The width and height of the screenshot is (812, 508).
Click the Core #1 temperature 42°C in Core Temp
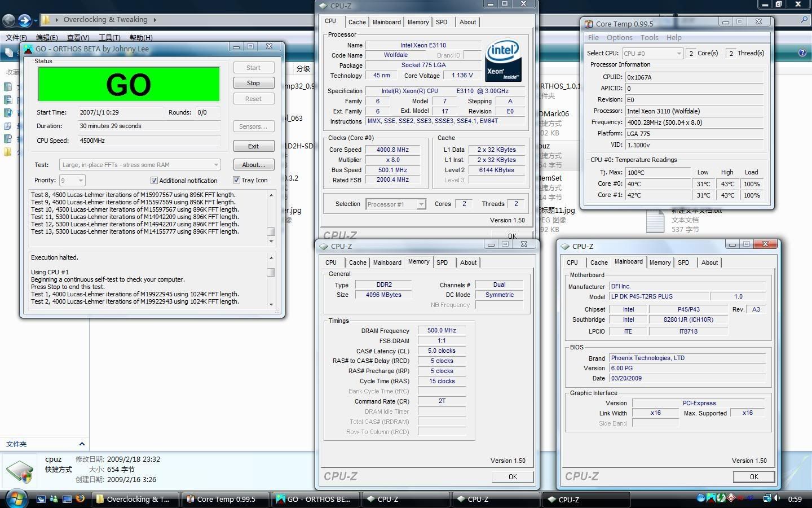pyautogui.click(x=658, y=195)
